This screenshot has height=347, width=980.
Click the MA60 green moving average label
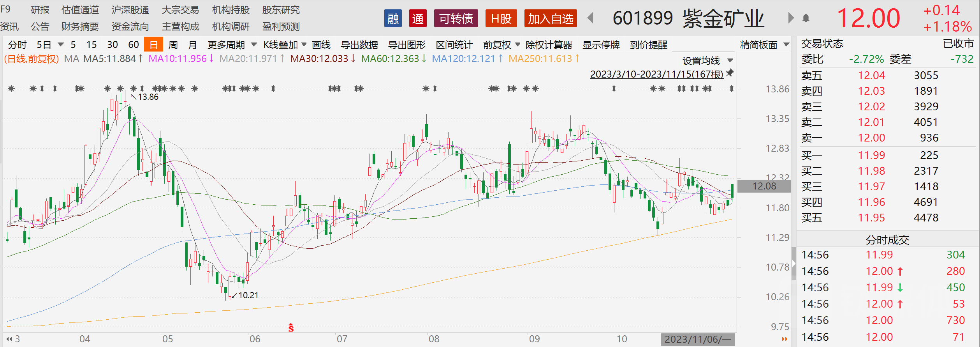393,59
